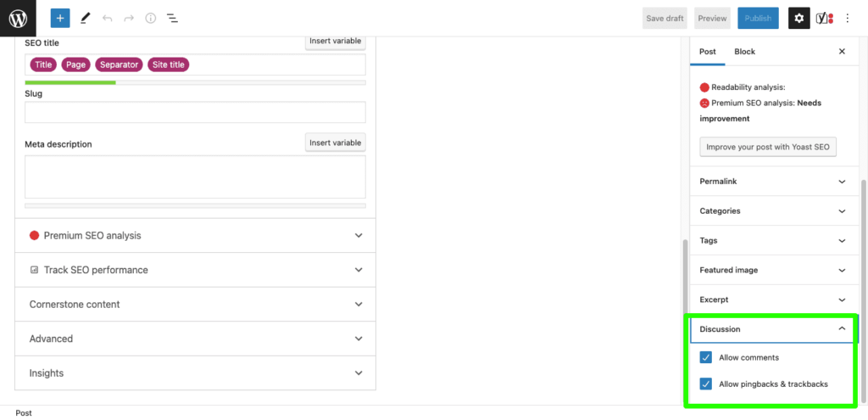Open the list view outline icon
Screen dimensions: 868x420
173,19
